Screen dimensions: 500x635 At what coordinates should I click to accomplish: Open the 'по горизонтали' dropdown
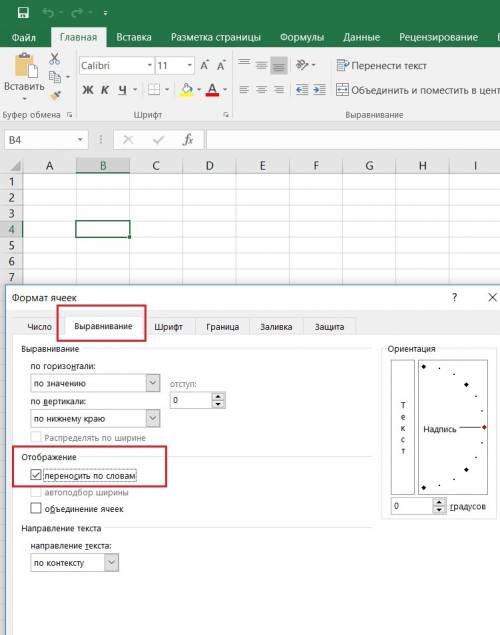point(95,383)
